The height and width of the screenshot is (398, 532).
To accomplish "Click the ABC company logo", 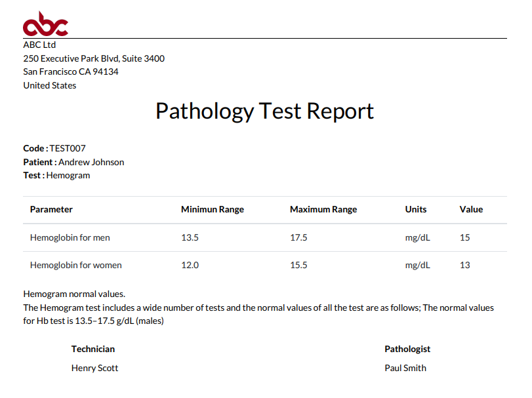I will click(45, 24).
